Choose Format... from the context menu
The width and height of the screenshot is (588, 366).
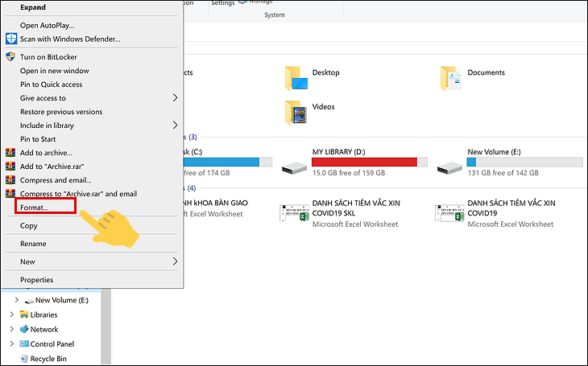34,208
